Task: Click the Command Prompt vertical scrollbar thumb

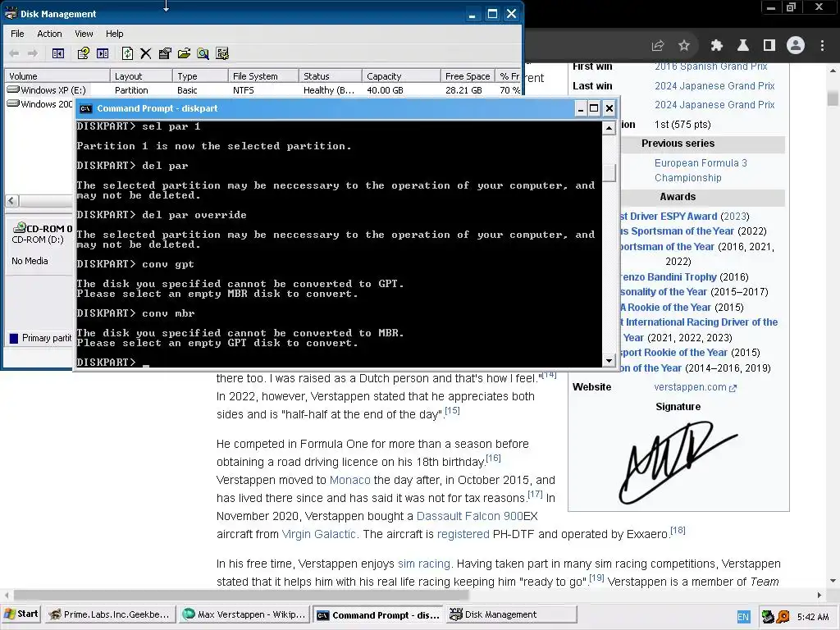Action: 609,173
